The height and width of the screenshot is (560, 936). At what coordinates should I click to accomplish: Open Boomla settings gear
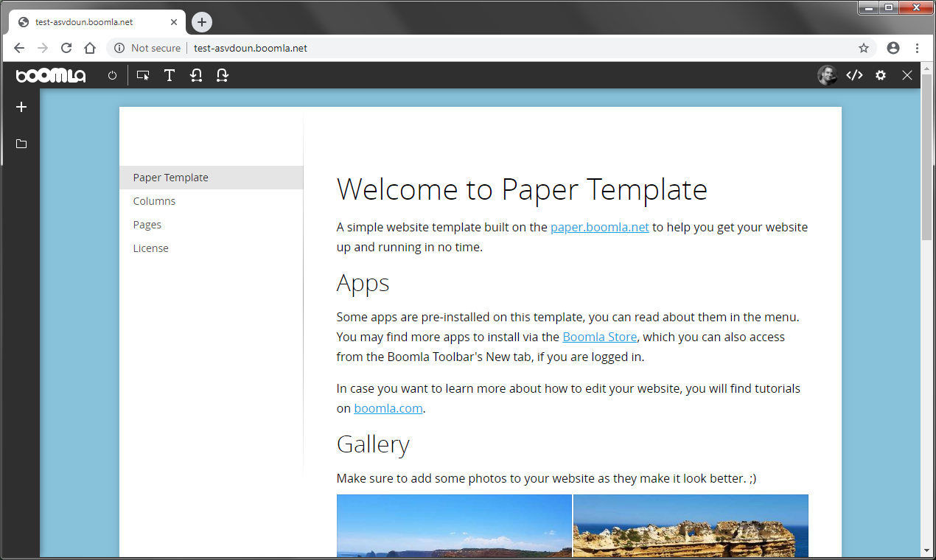(881, 75)
